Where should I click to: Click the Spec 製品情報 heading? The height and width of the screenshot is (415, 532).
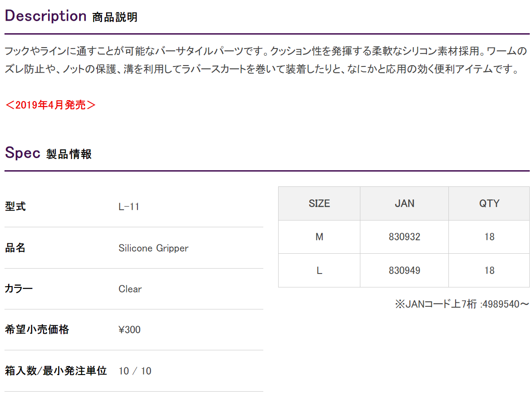click(x=48, y=154)
